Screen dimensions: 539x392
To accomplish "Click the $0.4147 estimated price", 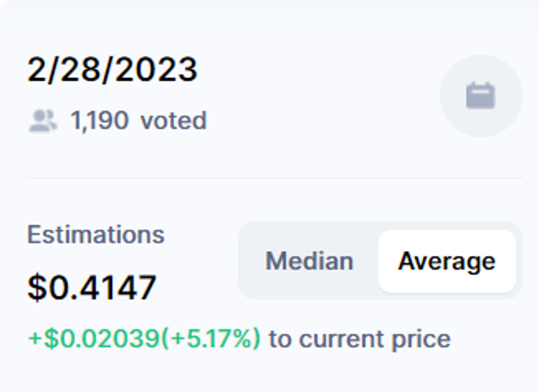I will click(x=92, y=287).
